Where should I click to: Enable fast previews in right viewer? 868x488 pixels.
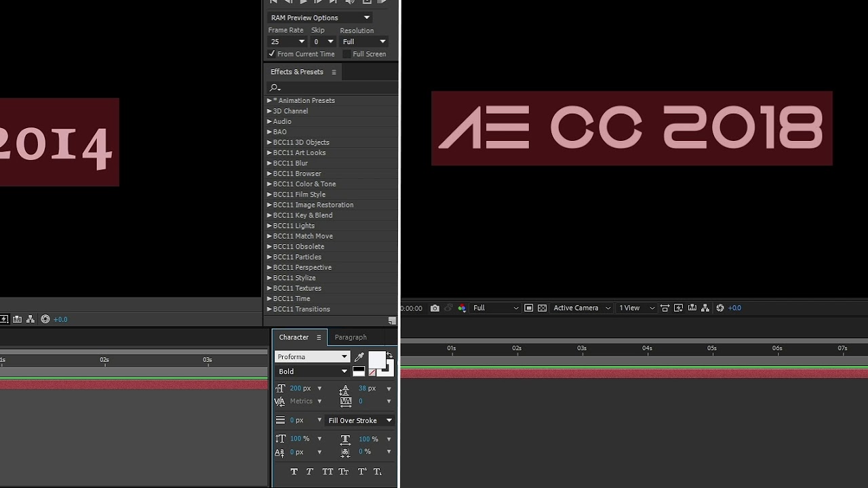pos(679,308)
